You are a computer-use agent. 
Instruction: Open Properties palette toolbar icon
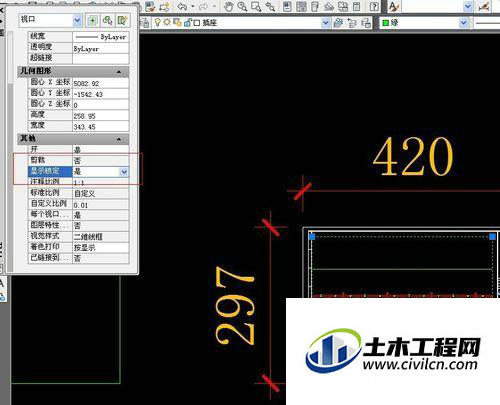[287, 7]
